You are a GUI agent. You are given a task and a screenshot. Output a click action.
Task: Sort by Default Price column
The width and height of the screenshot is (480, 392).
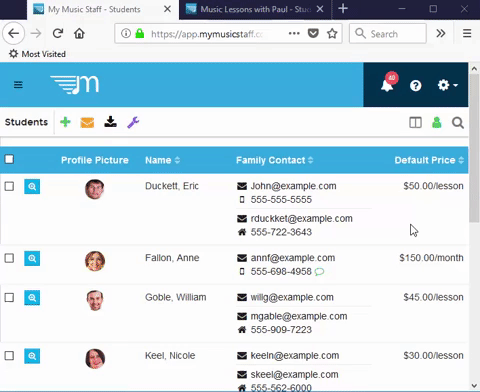click(429, 160)
